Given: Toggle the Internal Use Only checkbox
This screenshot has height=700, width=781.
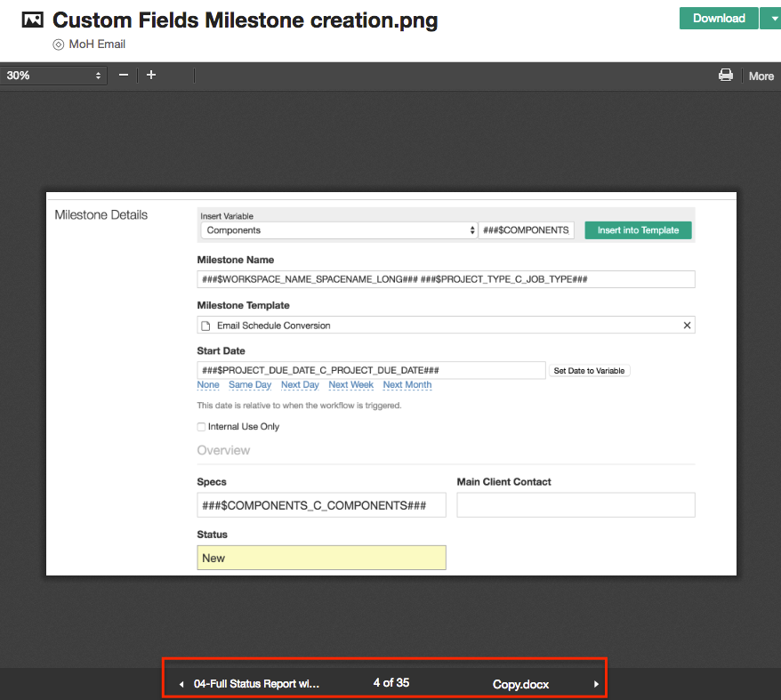Looking at the screenshot, I should [x=201, y=427].
